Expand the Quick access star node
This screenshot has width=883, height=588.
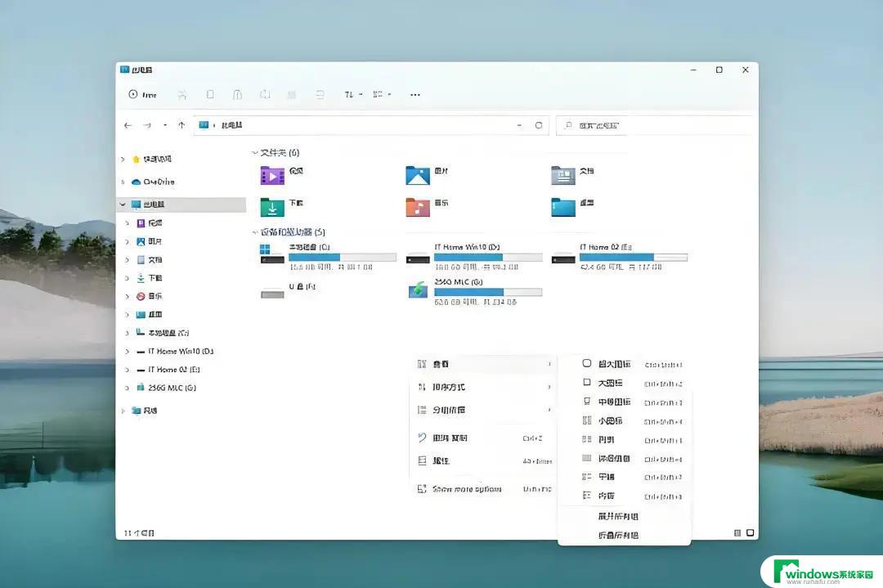[123, 159]
